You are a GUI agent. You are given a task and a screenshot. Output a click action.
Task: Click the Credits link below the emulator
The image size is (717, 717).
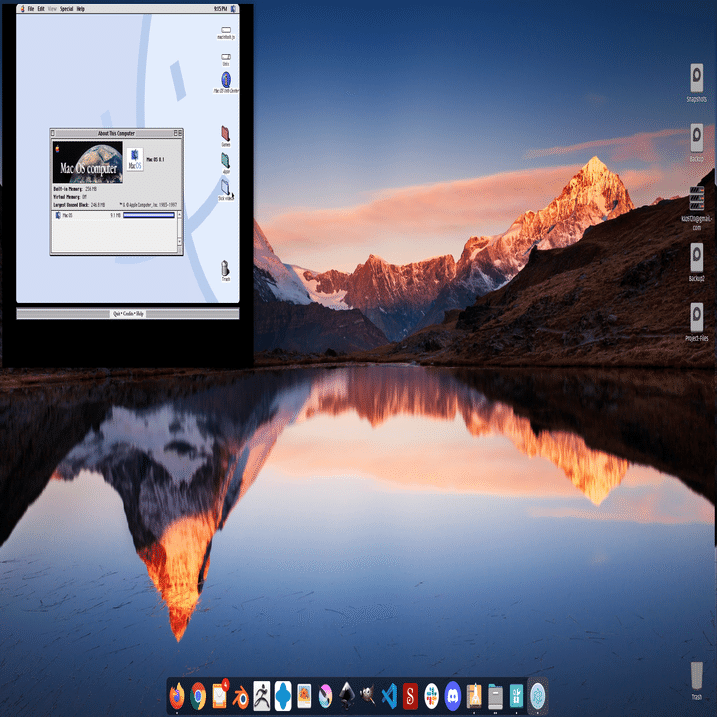point(128,314)
